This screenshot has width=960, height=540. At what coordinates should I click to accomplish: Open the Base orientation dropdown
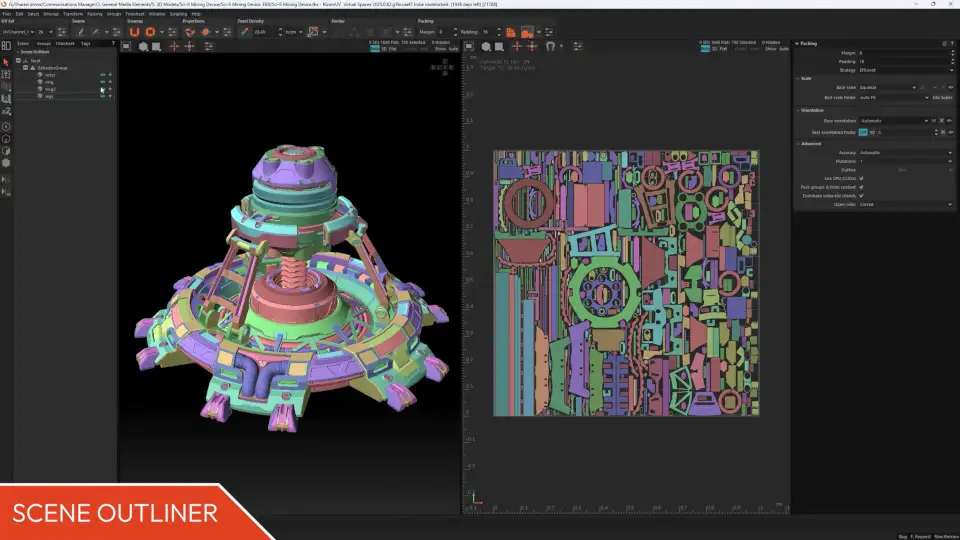point(893,121)
